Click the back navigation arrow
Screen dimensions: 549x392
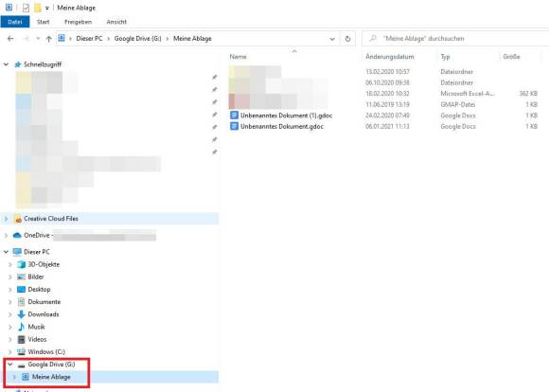click(10, 39)
